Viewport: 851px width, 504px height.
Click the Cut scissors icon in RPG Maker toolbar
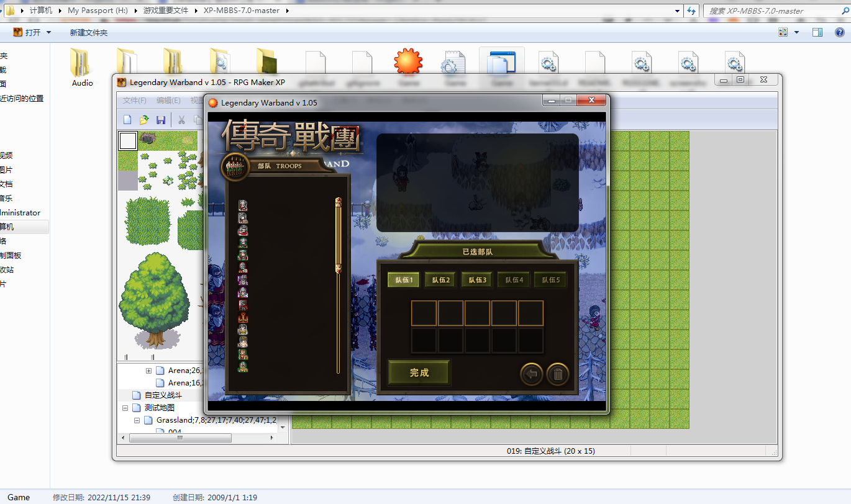[182, 120]
